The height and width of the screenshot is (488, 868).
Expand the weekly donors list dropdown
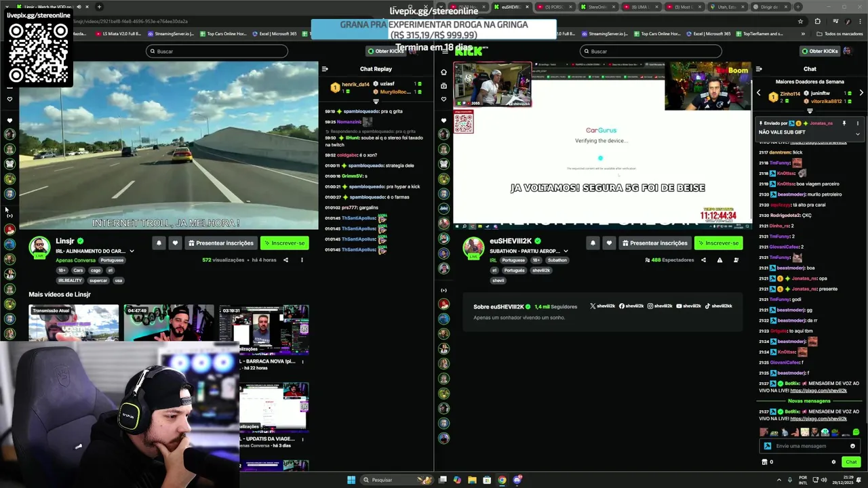click(x=810, y=111)
